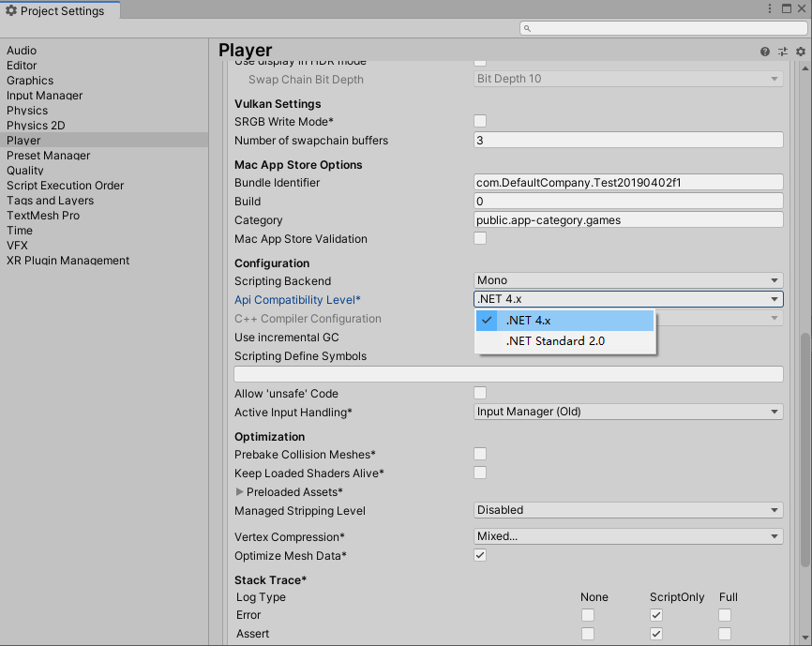
Task: Open the Player help reference icon
Action: point(765,52)
